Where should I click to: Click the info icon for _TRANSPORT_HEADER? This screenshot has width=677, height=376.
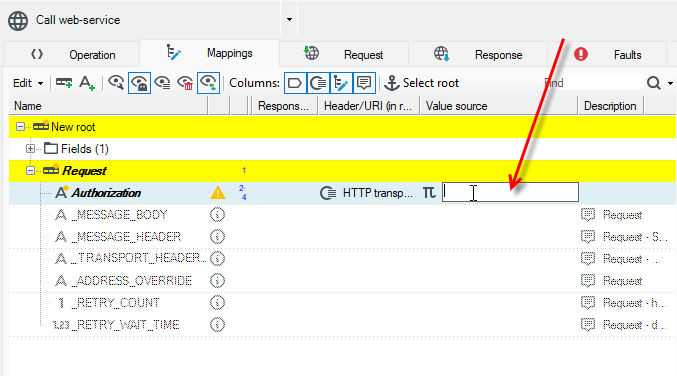[217, 259]
